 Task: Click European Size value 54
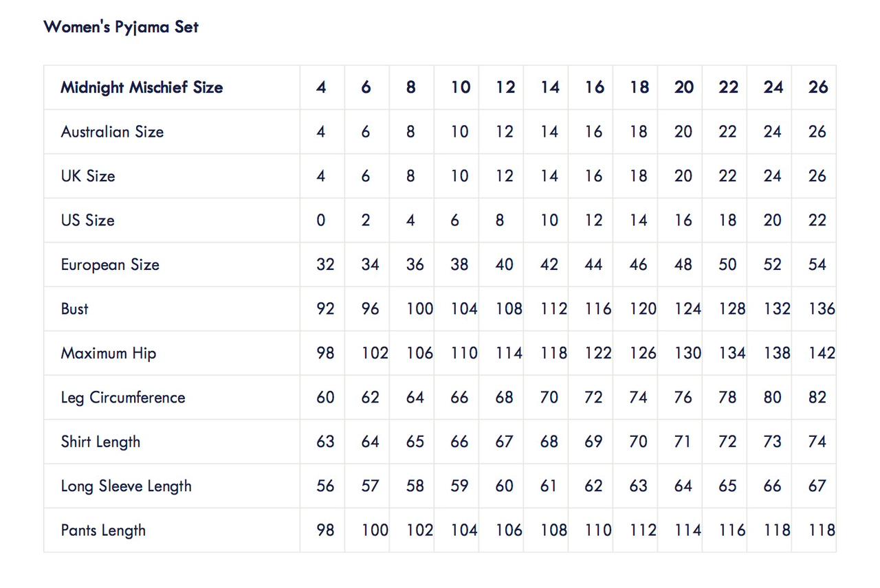tap(817, 264)
